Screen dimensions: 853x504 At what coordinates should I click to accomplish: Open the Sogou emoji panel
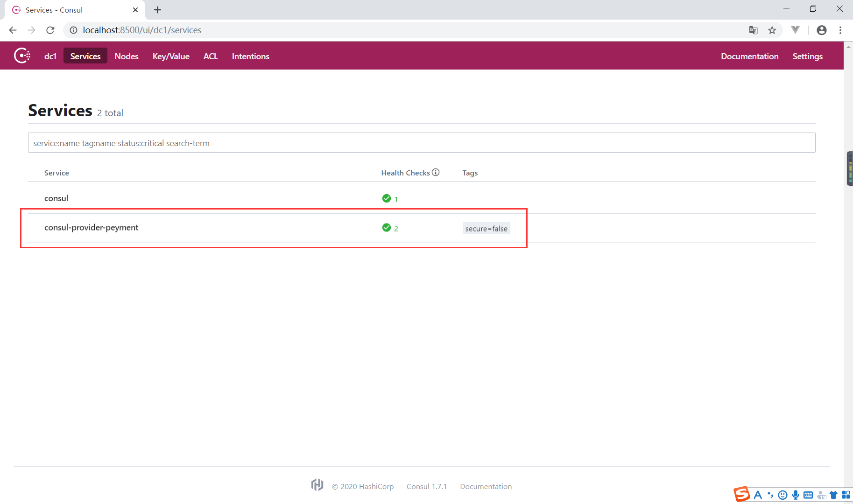[783, 495]
